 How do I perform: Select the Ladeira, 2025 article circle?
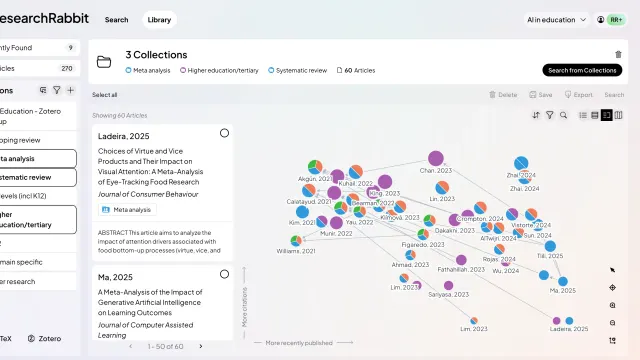coord(224,133)
